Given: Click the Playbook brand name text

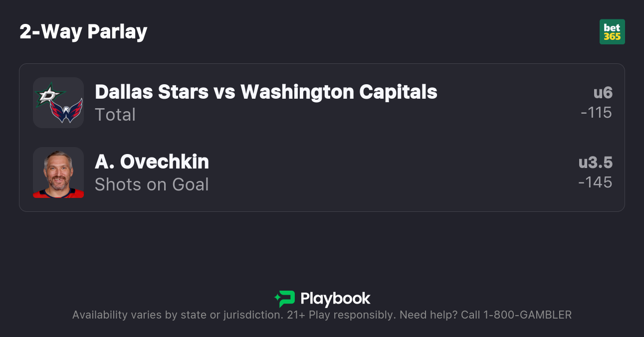Looking at the screenshot, I should click(335, 299).
